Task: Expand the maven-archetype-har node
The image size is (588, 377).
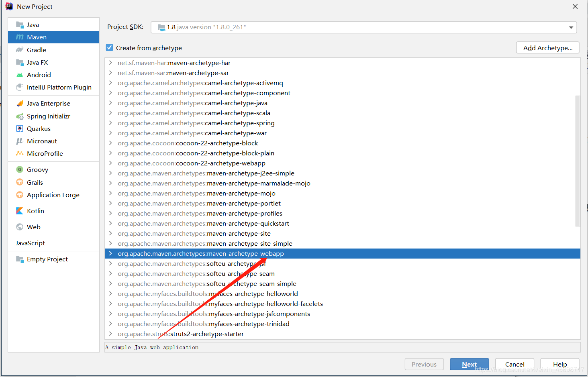Action: pyautogui.click(x=110, y=63)
